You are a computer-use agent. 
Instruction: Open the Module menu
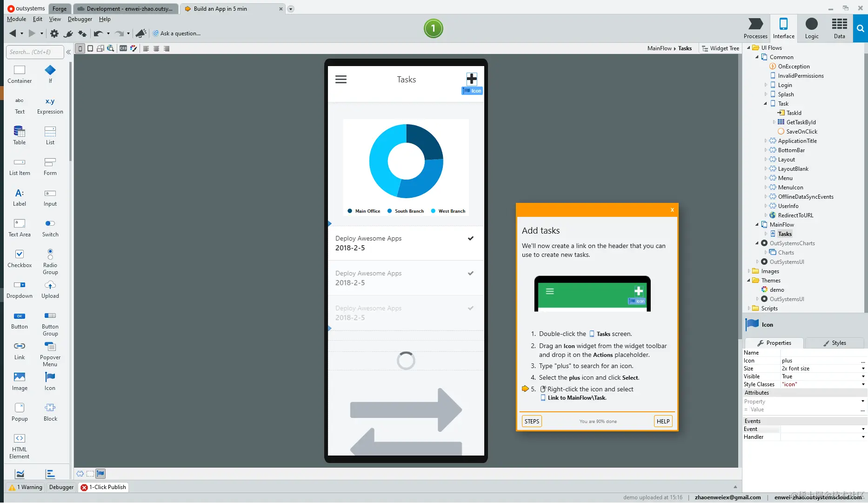pos(16,19)
